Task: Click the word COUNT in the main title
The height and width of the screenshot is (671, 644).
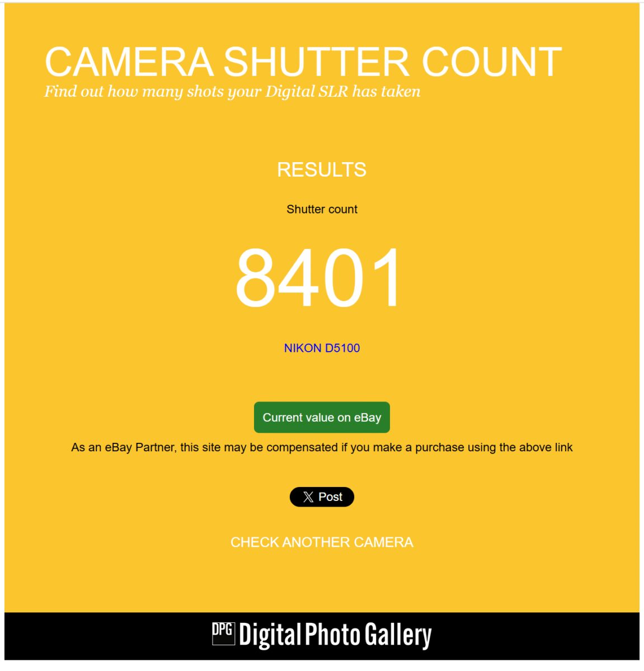Action: (x=492, y=62)
